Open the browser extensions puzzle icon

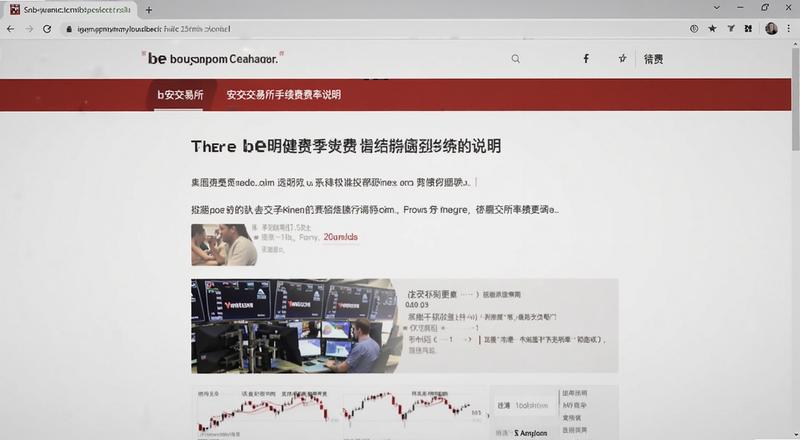748,29
